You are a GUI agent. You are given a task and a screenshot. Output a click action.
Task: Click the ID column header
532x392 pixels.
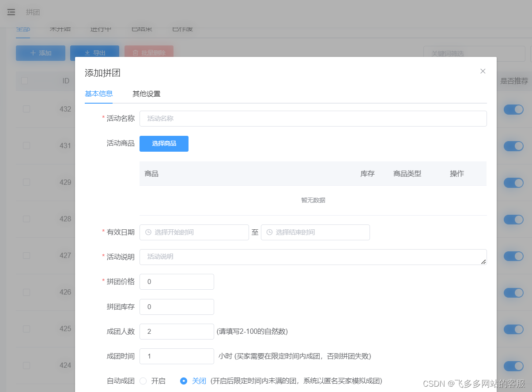click(66, 81)
